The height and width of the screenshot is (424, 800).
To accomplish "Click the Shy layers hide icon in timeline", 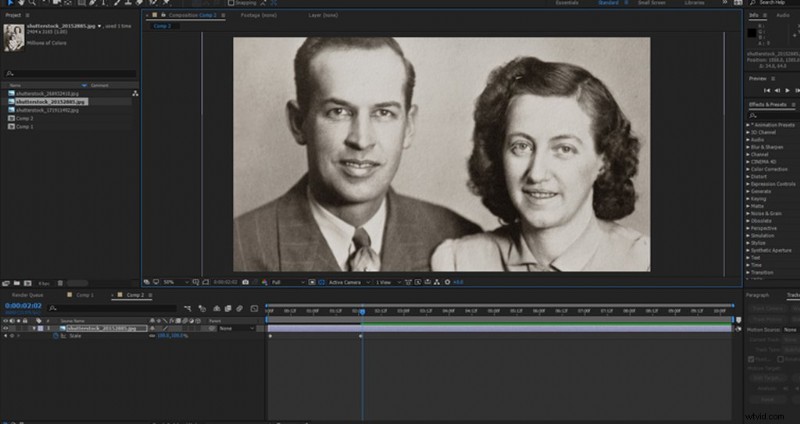I will 217,309.
